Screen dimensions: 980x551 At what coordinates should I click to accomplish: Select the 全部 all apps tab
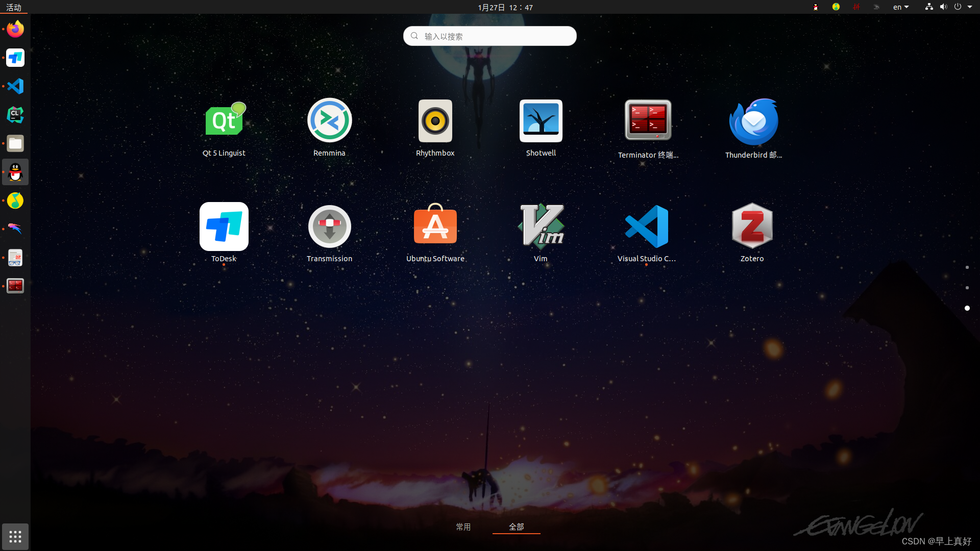[x=517, y=527]
